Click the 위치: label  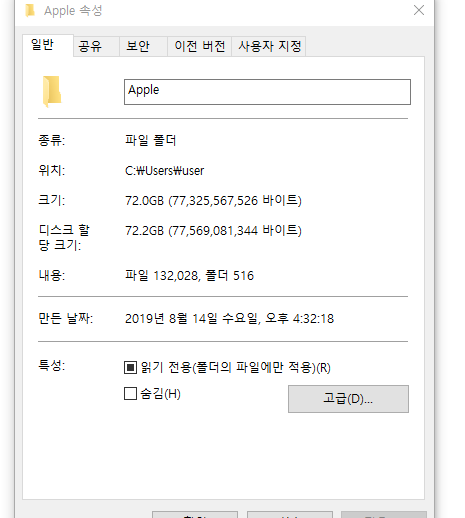(x=52, y=171)
